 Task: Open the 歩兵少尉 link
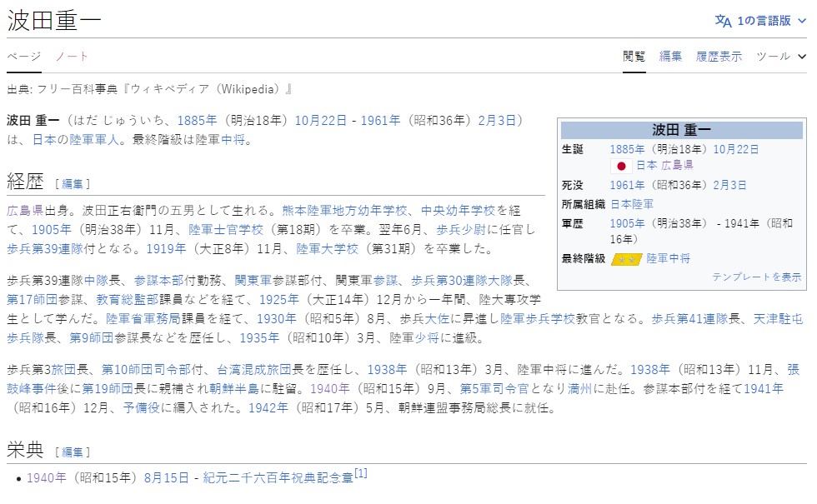[x=461, y=230]
